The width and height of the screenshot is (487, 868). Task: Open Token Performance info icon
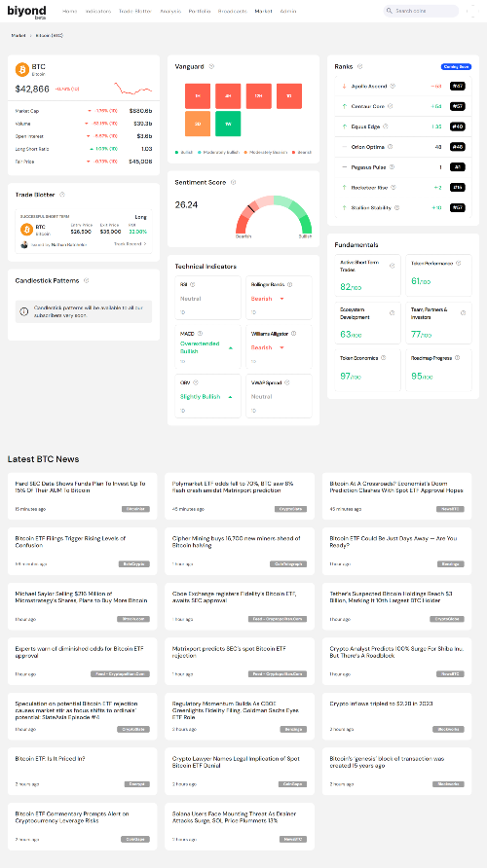pyautogui.click(x=458, y=264)
